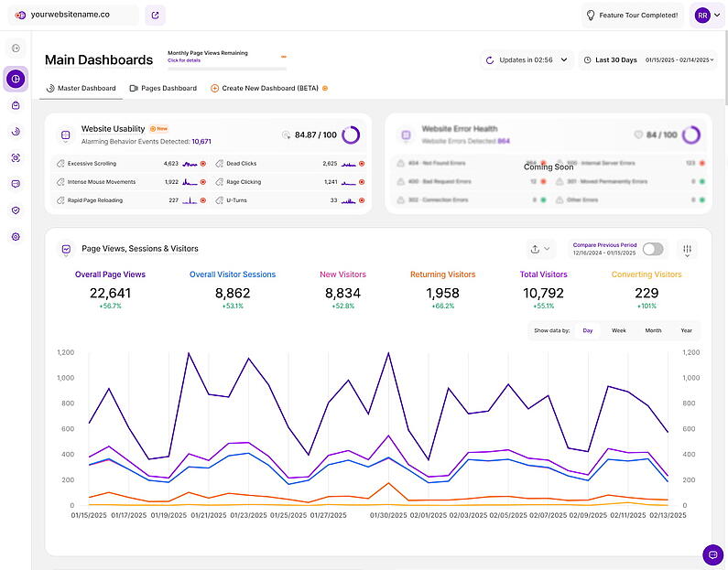
Task: Click Total Visitors value 10,792
Action: click(543, 293)
